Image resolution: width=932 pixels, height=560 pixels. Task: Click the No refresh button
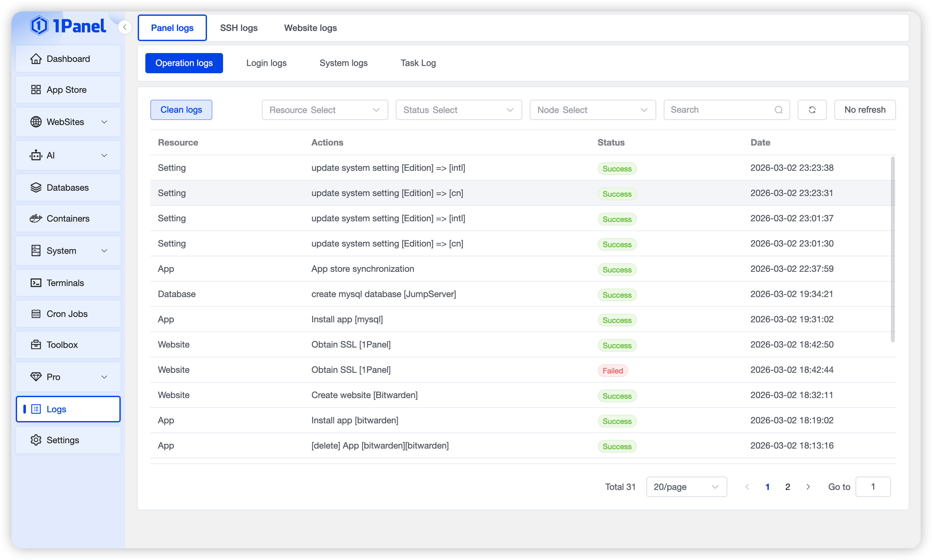click(865, 110)
